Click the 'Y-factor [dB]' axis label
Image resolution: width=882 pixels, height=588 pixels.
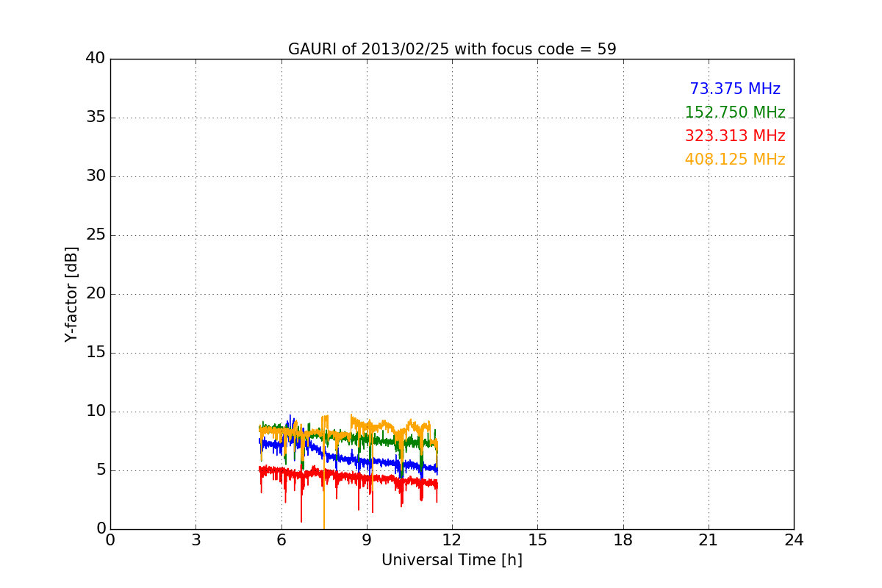[71, 294]
